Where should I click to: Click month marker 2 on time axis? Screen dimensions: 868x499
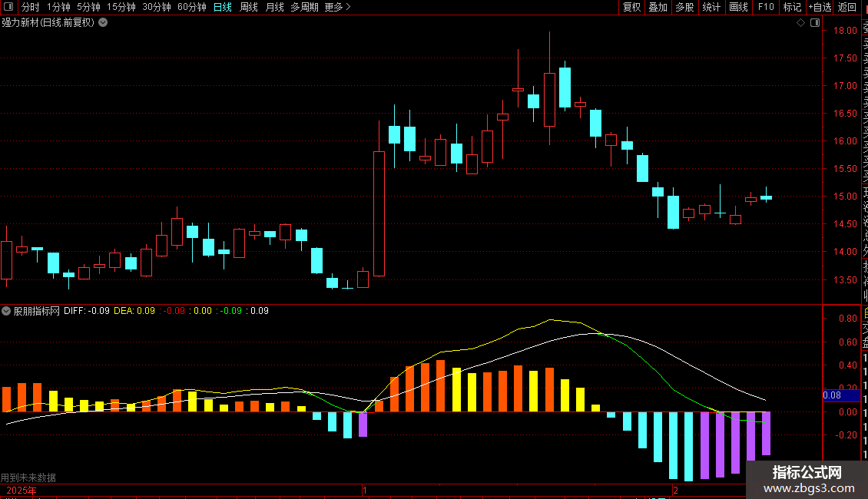click(x=675, y=491)
